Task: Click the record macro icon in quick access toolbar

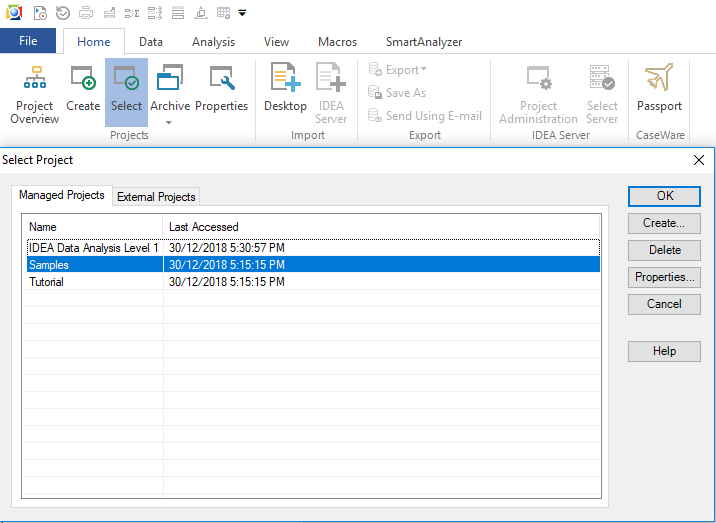Action: pos(40,13)
